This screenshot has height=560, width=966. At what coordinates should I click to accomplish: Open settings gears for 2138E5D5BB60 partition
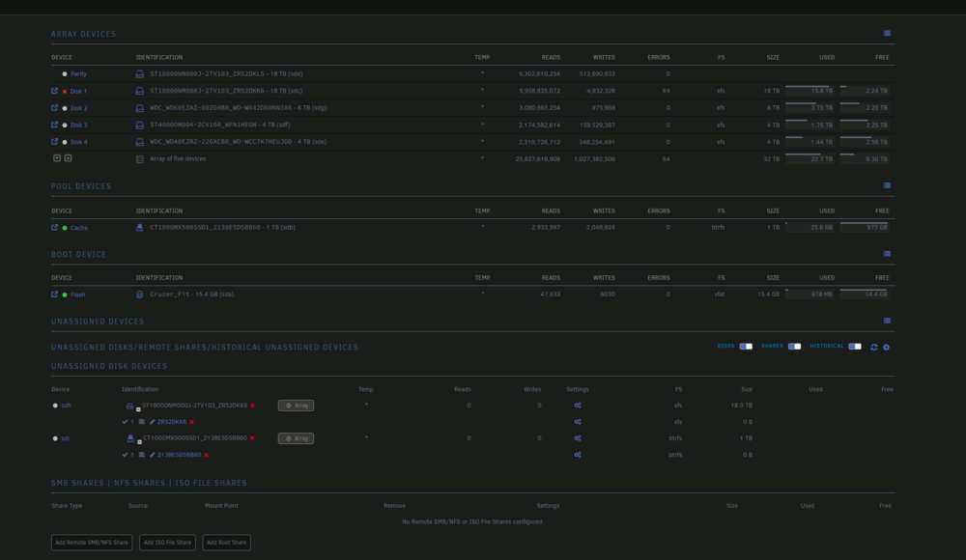(x=578, y=455)
